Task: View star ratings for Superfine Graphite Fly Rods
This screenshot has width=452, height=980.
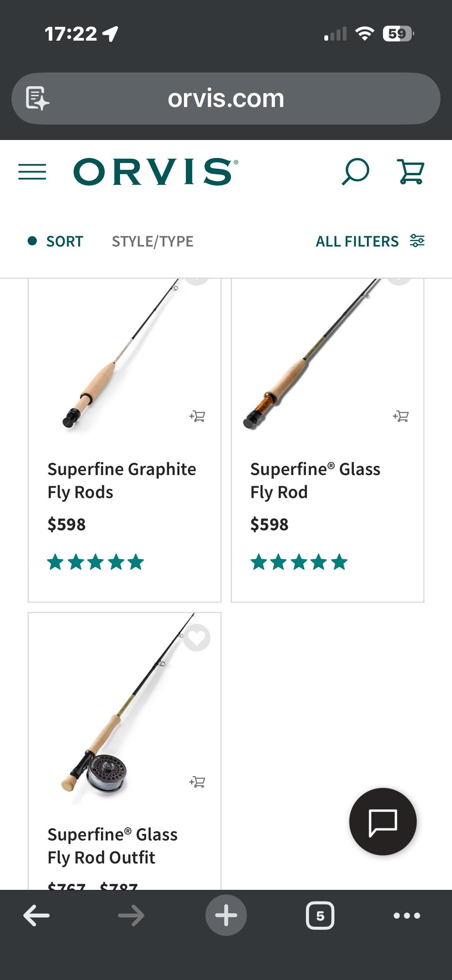Action: pyautogui.click(x=95, y=562)
